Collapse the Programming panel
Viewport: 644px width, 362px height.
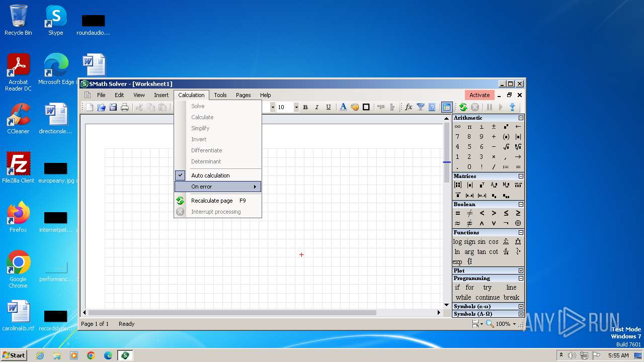521,279
